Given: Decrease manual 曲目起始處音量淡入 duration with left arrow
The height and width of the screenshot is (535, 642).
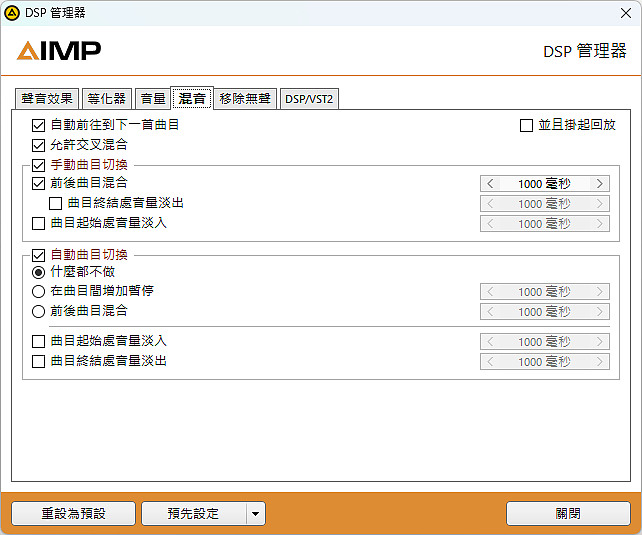Looking at the screenshot, I should click(x=490, y=223).
